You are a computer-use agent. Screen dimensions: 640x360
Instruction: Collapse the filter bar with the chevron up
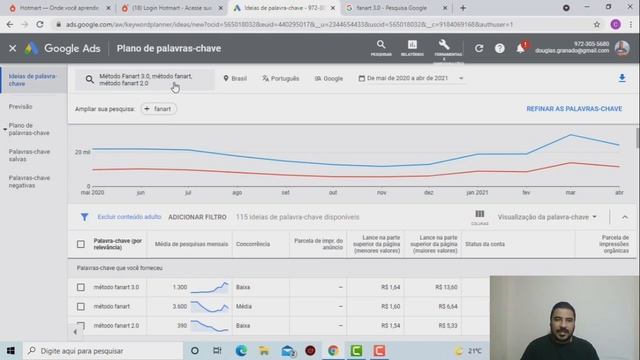point(624,217)
